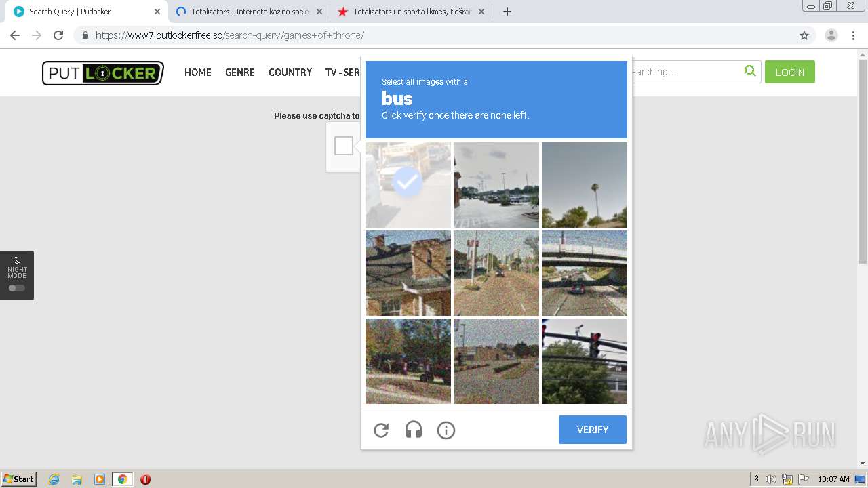The height and width of the screenshot is (488, 868).
Task: Select the brick building image tile
Action: coord(408,273)
